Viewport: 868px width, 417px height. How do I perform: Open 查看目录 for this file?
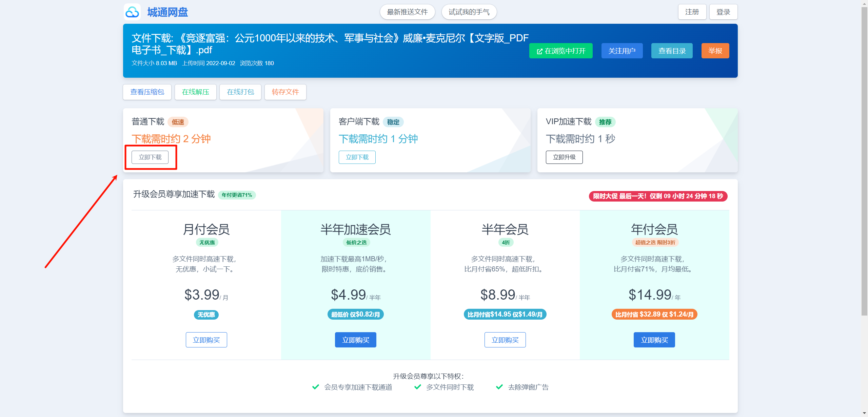click(x=672, y=51)
